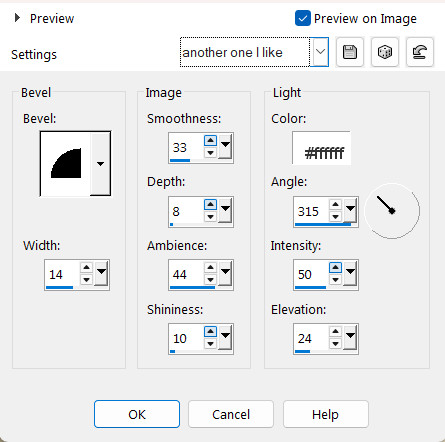
Task: Decrease Elevation with the down spinner arrow
Action: (x=335, y=344)
